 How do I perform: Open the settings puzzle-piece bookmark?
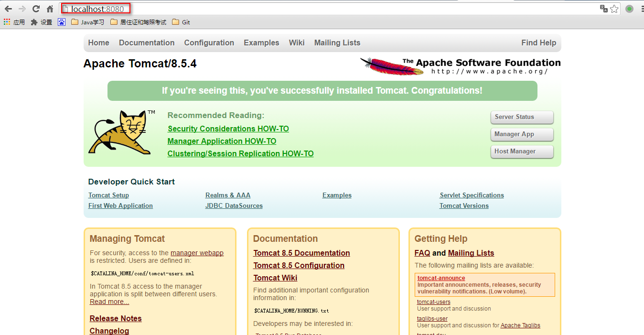[42, 22]
